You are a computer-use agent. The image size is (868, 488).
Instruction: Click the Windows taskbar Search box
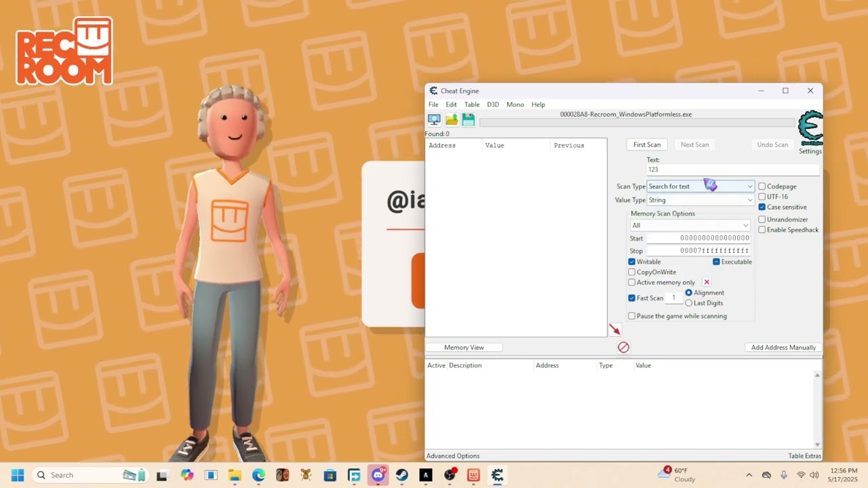(90, 475)
